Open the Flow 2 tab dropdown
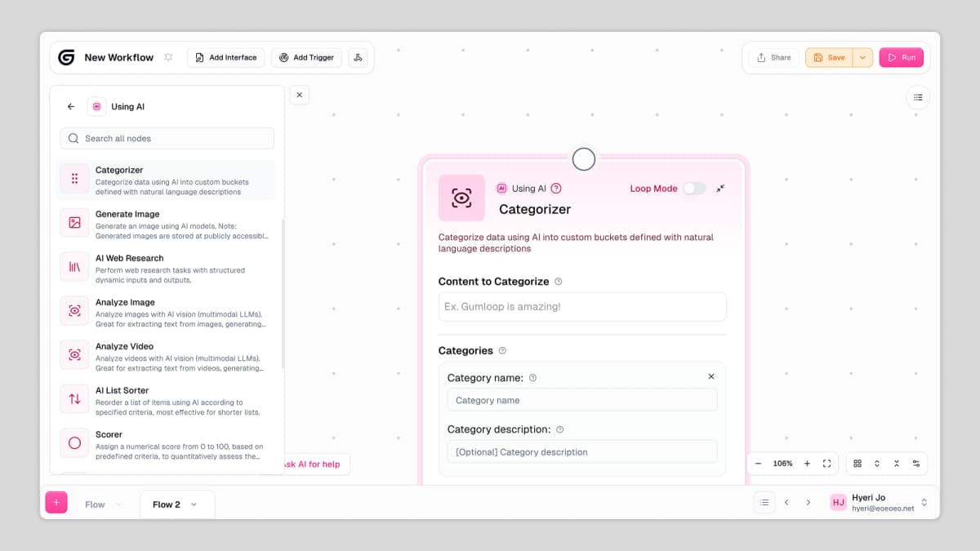This screenshot has width=980, height=551. [x=194, y=504]
